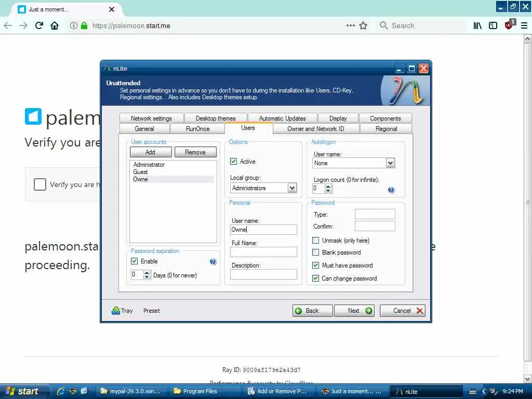Select Administrator in user accounts list
Screen dimensions: 532x399
[x=149, y=165]
